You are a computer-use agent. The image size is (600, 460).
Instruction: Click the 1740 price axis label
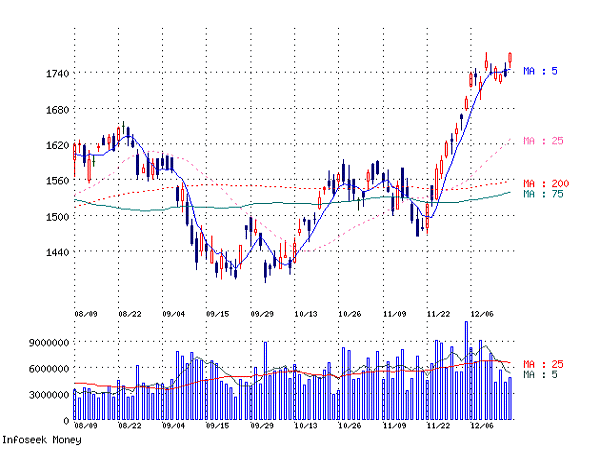click(x=57, y=73)
